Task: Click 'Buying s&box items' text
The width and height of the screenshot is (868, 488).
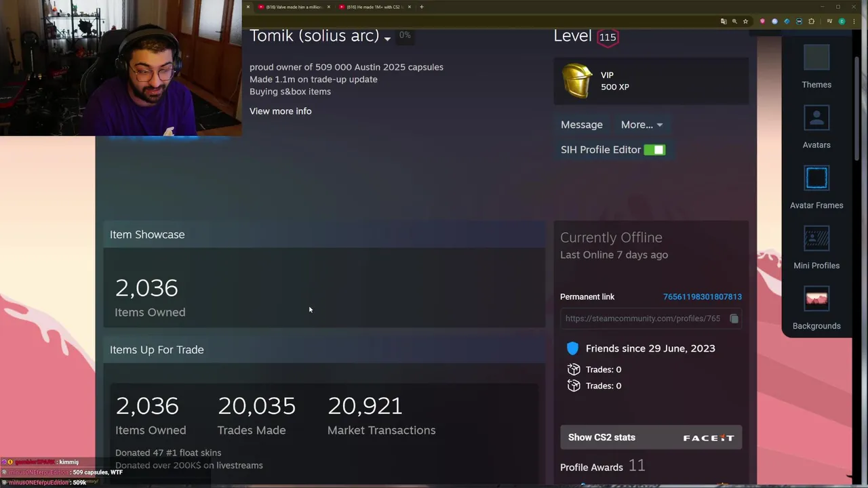Action: click(290, 91)
